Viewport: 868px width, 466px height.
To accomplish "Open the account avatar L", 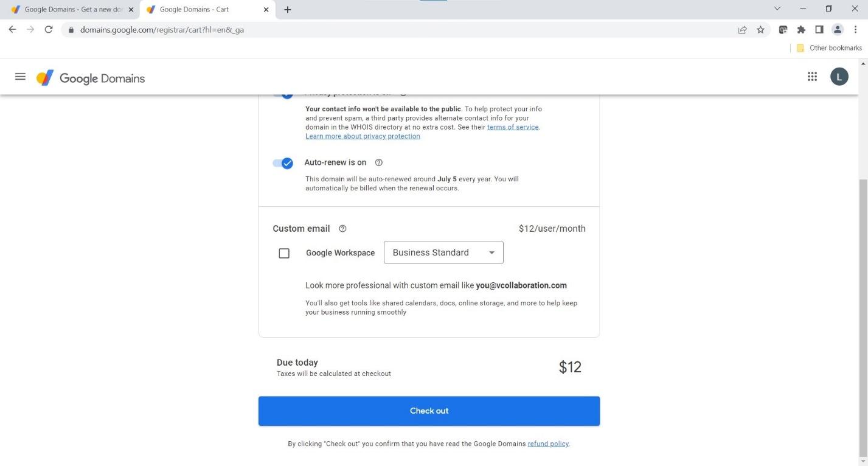I will (x=839, y=77).
